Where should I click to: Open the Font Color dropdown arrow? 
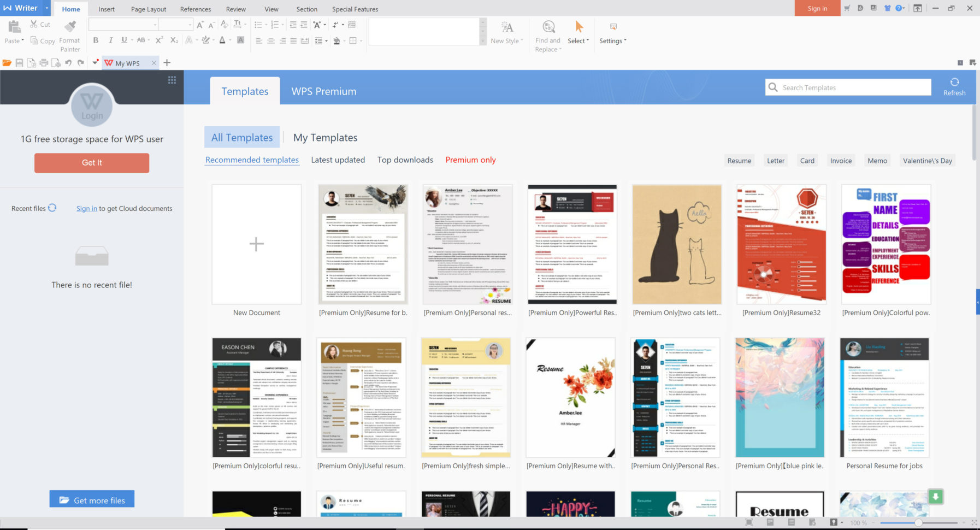click(230, 40)
